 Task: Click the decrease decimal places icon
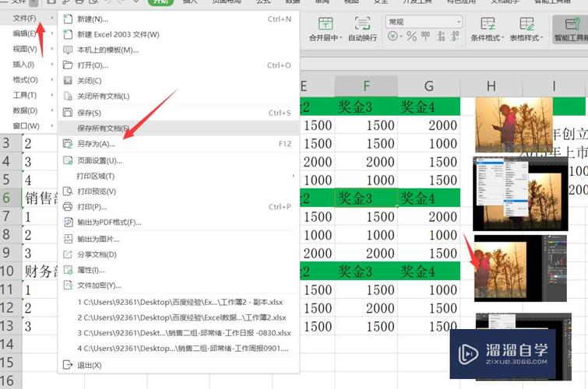click(x=455, y=36)
